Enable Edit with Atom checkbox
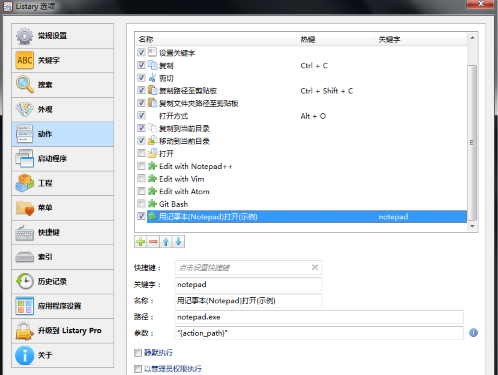498x375 pixels. point(141,191)
